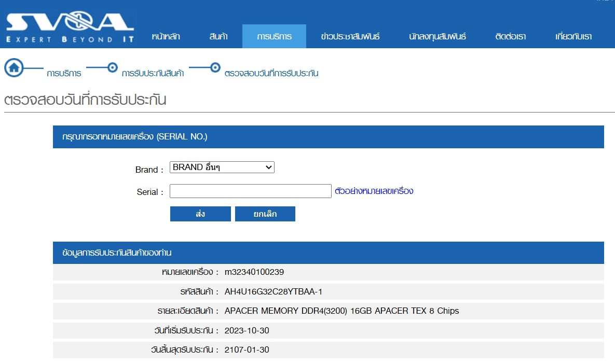Select the การบริการ navigation tab
Screen dimensions: 615x364
coord(274,37)
